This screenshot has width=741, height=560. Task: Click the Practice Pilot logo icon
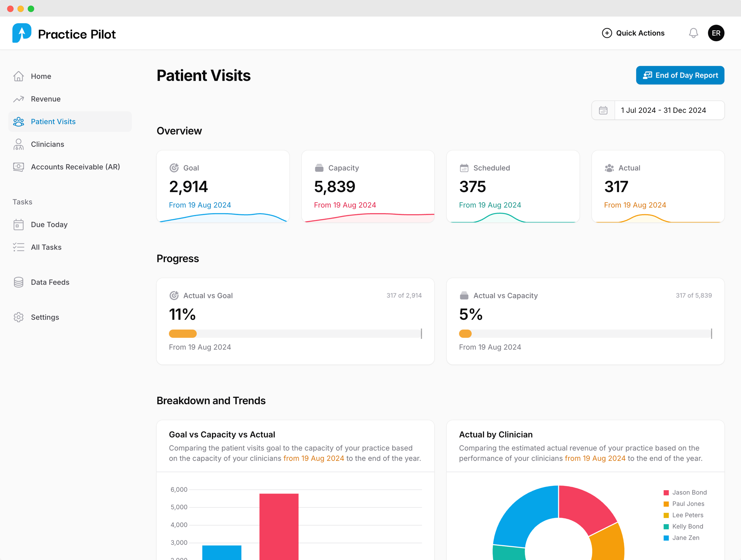pos(22,33)
